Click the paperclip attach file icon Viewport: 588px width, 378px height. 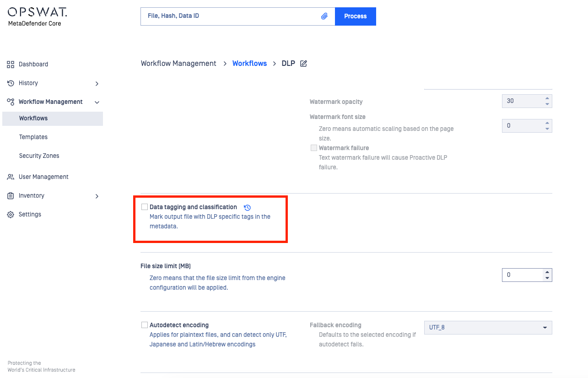324,16
